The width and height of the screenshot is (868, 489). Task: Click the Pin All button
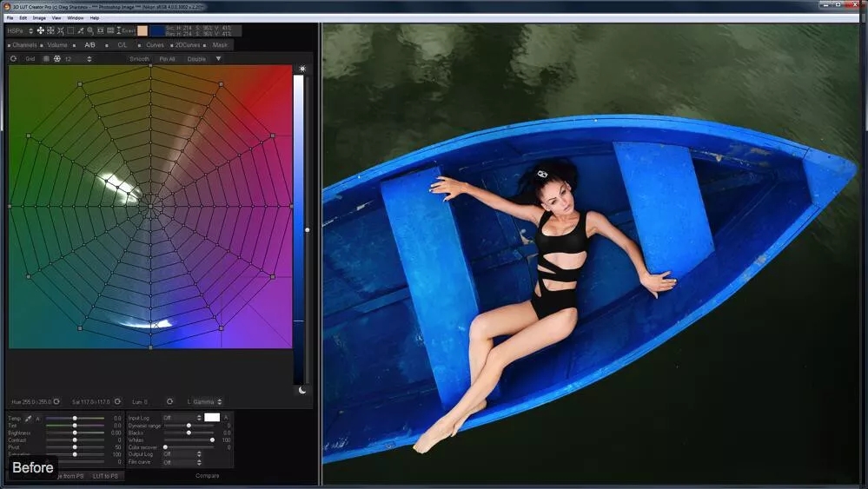coord(167,59)
